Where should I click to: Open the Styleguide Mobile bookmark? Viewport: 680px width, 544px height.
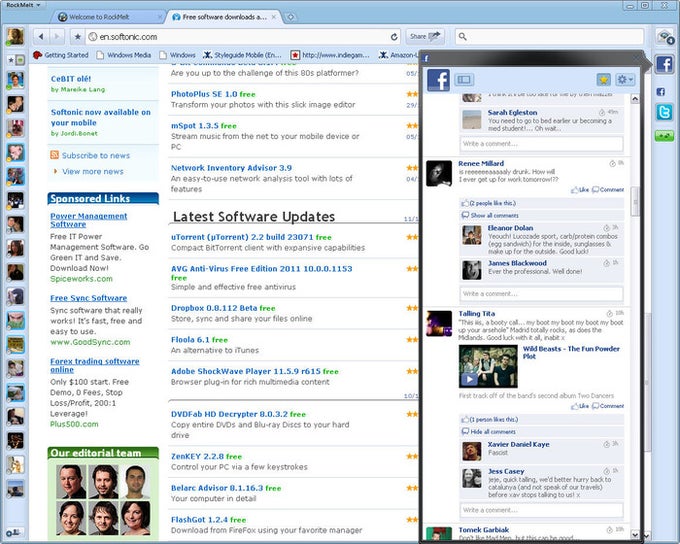coord(242,55)
